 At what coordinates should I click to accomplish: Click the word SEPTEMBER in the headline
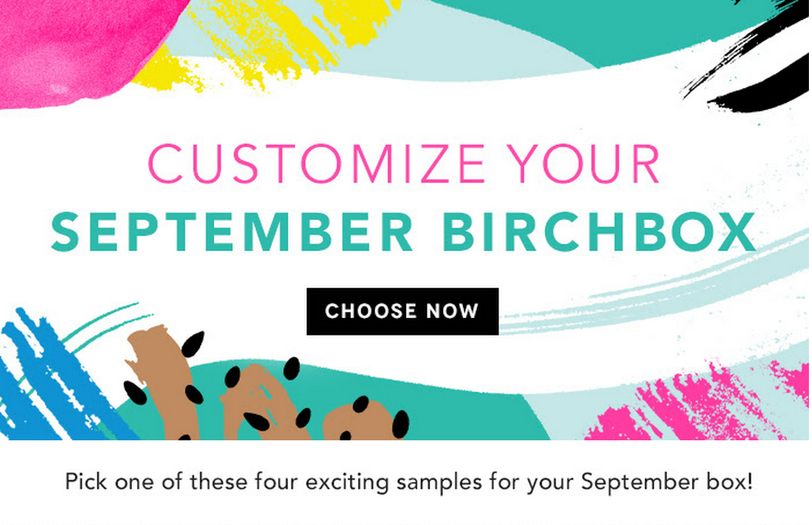pyautogui.click(x=232, y=231)
